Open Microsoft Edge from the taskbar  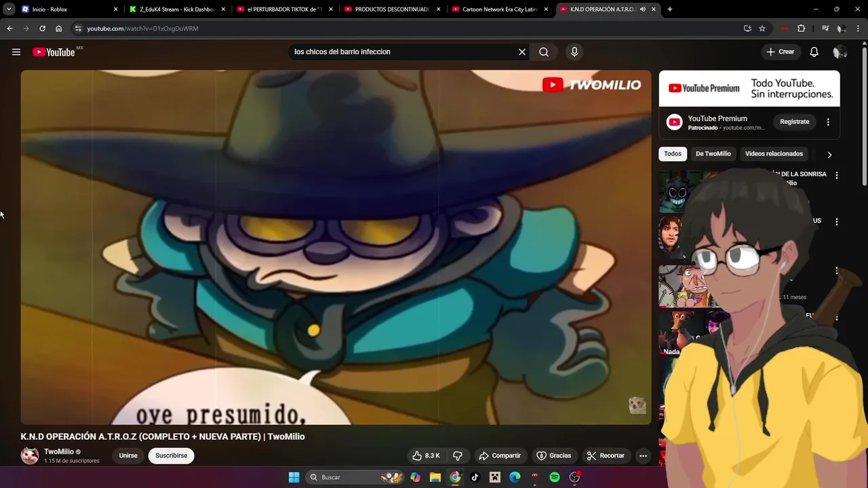point(515,477)
